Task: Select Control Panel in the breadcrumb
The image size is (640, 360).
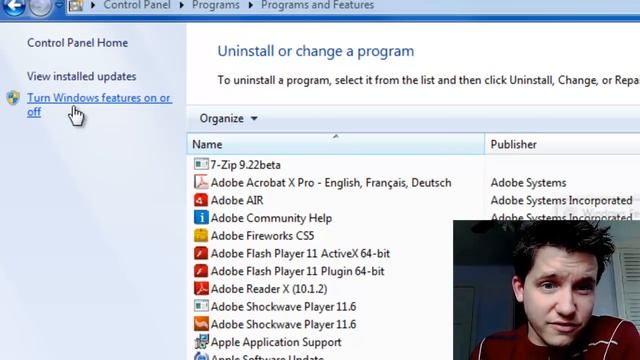Action: tap(137, 5)
